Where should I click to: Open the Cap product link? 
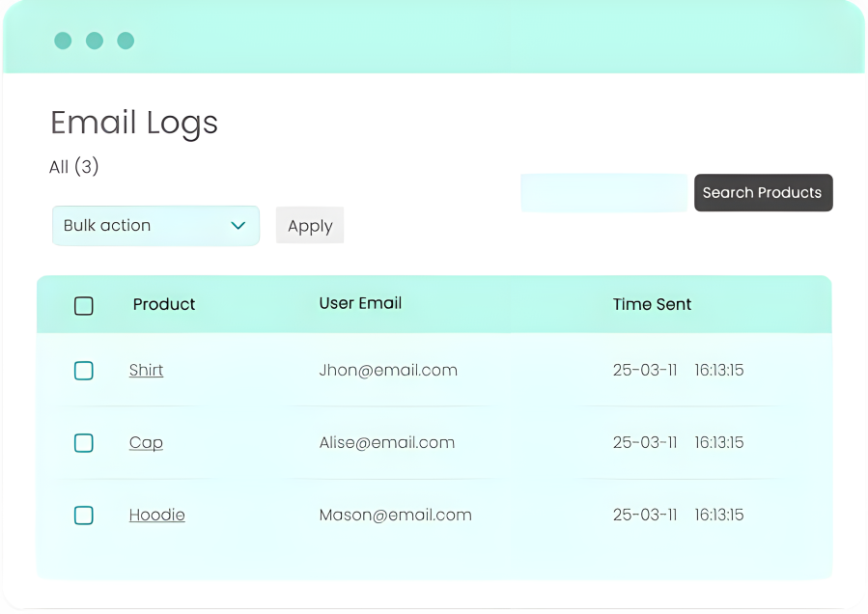point(146,443)
